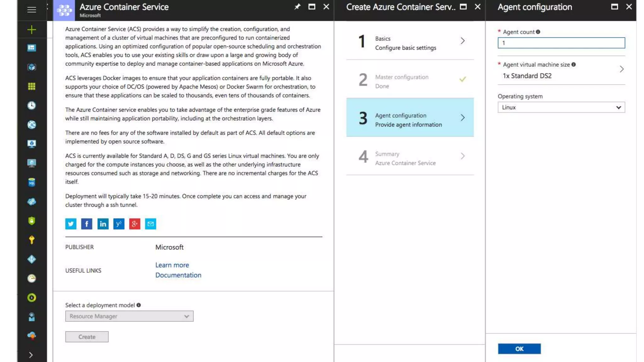Open the Documentation link
644x362 pixels.
click(178, 275)
